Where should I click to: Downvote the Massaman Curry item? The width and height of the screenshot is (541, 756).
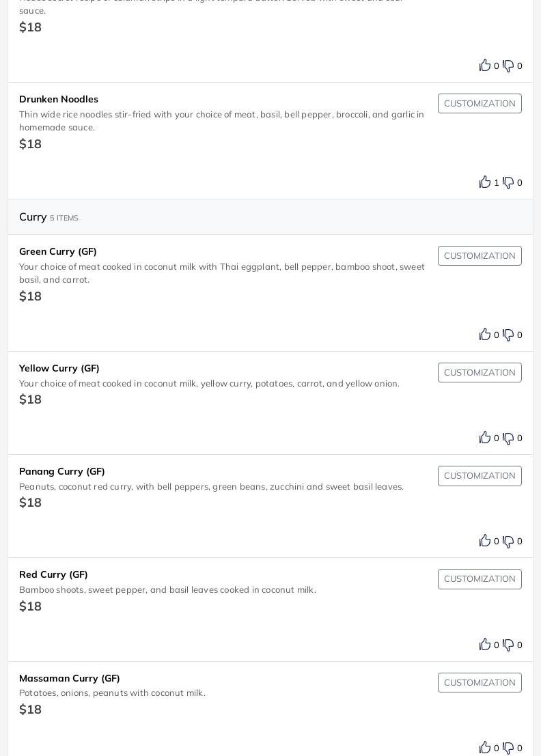click(508, 748)
